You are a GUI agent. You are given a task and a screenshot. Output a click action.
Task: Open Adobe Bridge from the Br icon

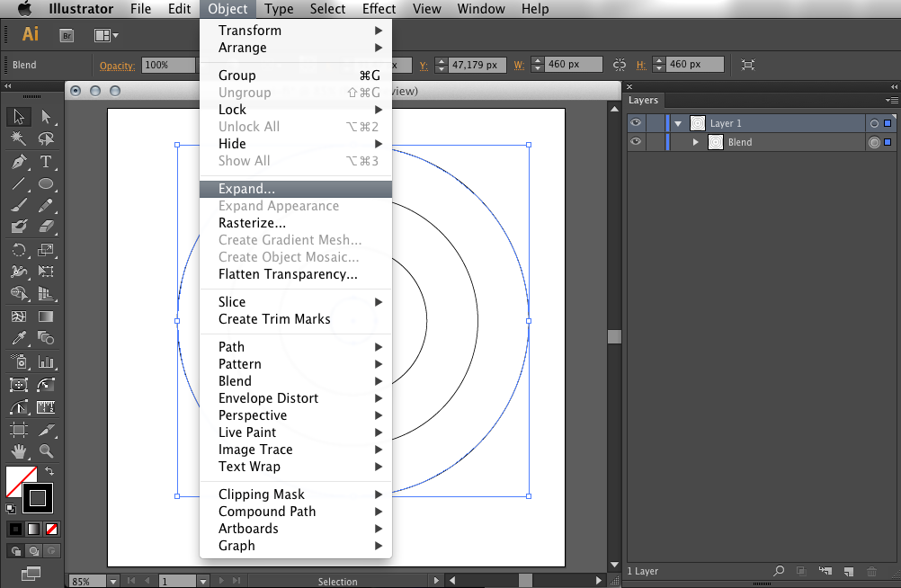coord(67,35)
